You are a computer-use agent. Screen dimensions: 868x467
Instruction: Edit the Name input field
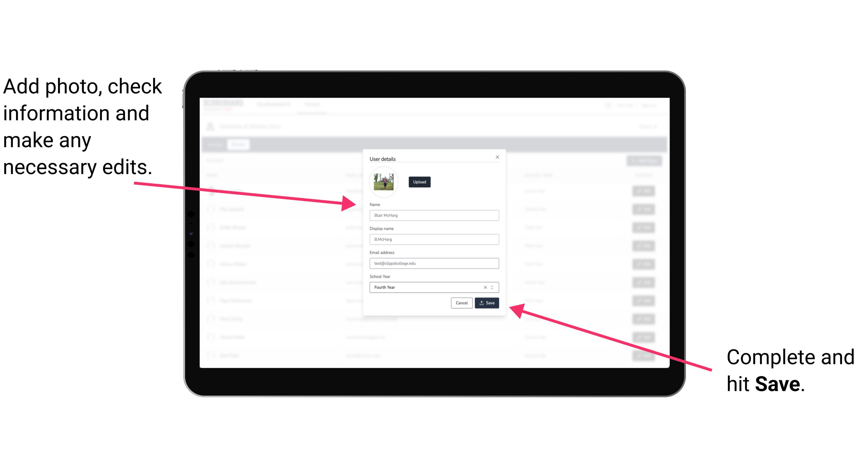click(x=434, y=215)
